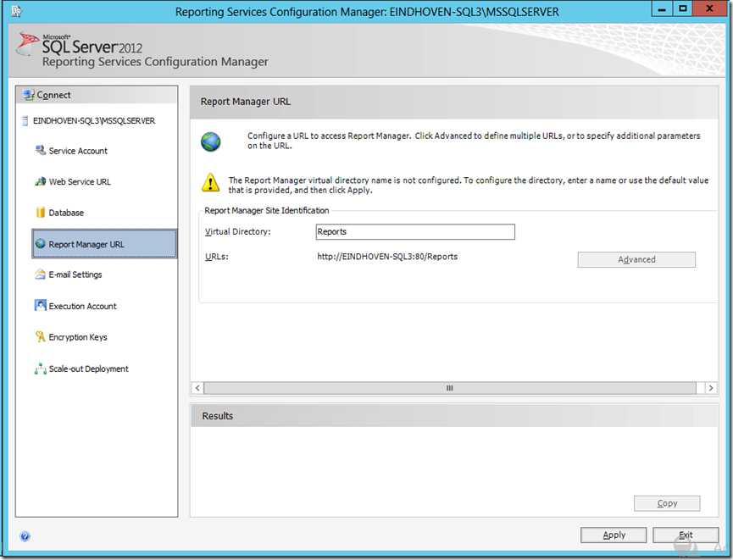Click the Service Account icon
The image size is (733, 560).
point(40,150)
